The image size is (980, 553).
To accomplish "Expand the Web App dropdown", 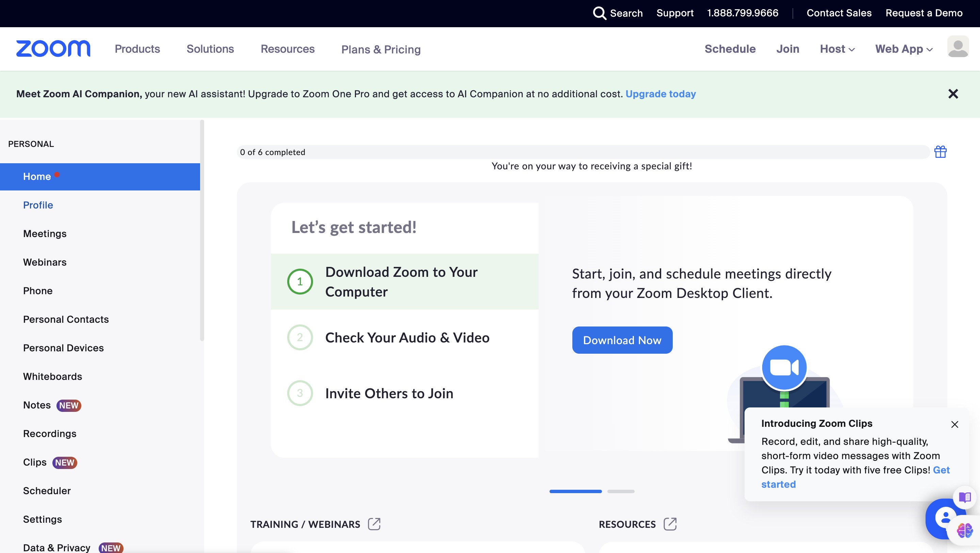I will (x=903, y=49).
